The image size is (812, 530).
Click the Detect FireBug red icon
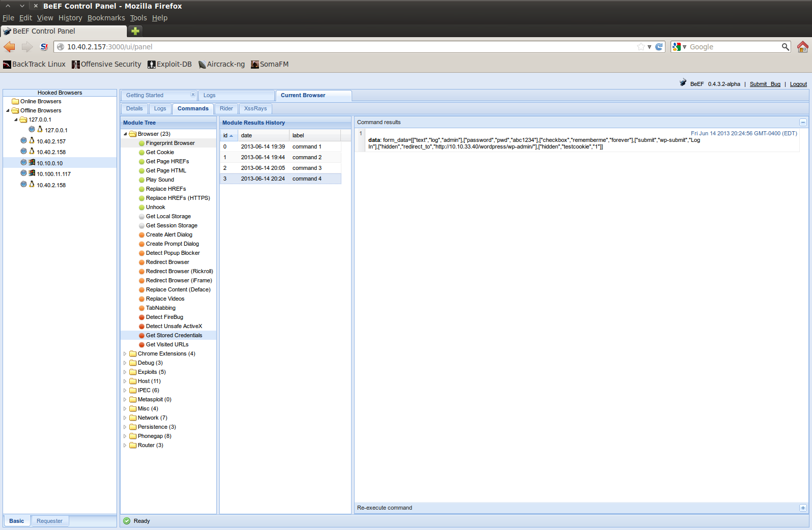point(142,317)
